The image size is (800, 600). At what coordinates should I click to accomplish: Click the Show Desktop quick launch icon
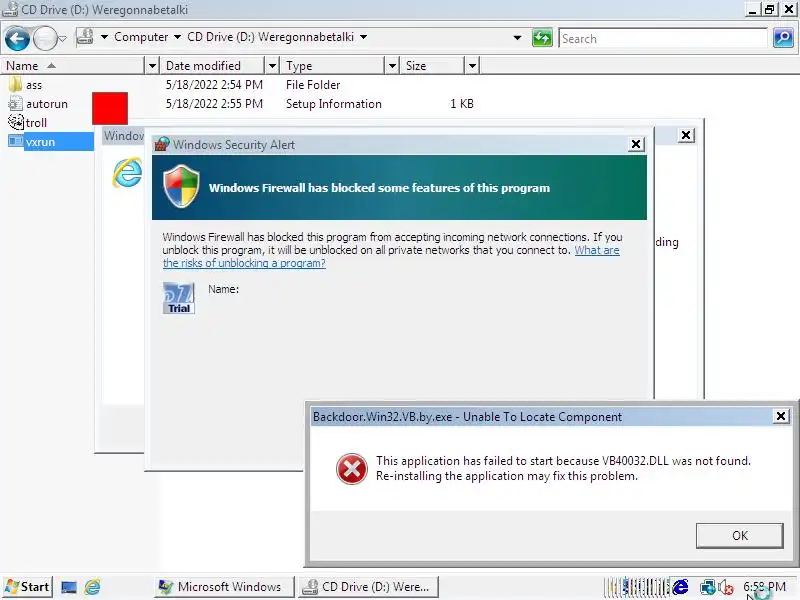tap(69, 587)
